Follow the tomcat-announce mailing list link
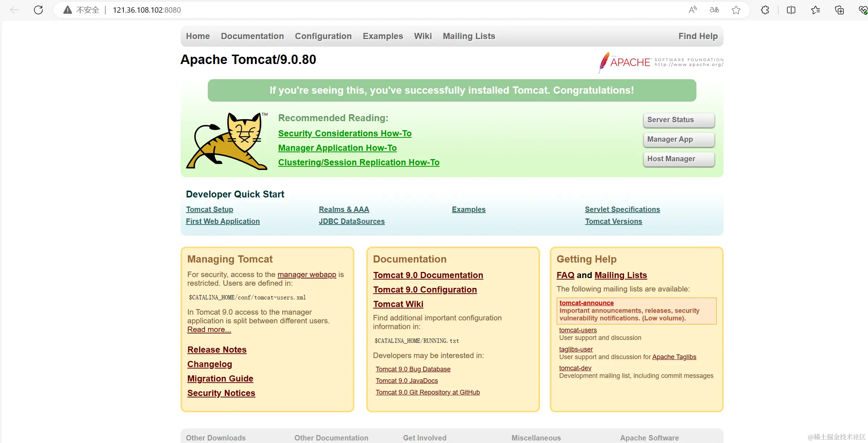Viewport: 868px width, 443px height. point(586,303)
